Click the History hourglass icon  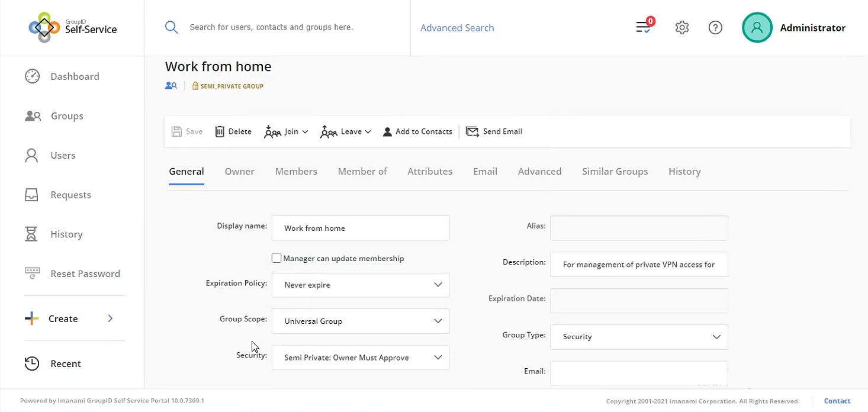31,234
